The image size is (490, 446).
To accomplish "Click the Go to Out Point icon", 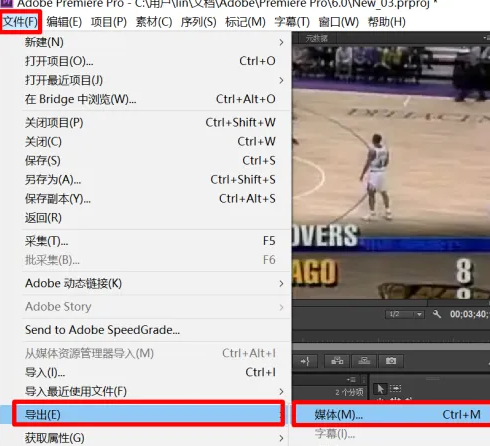I will click(305, 361).
